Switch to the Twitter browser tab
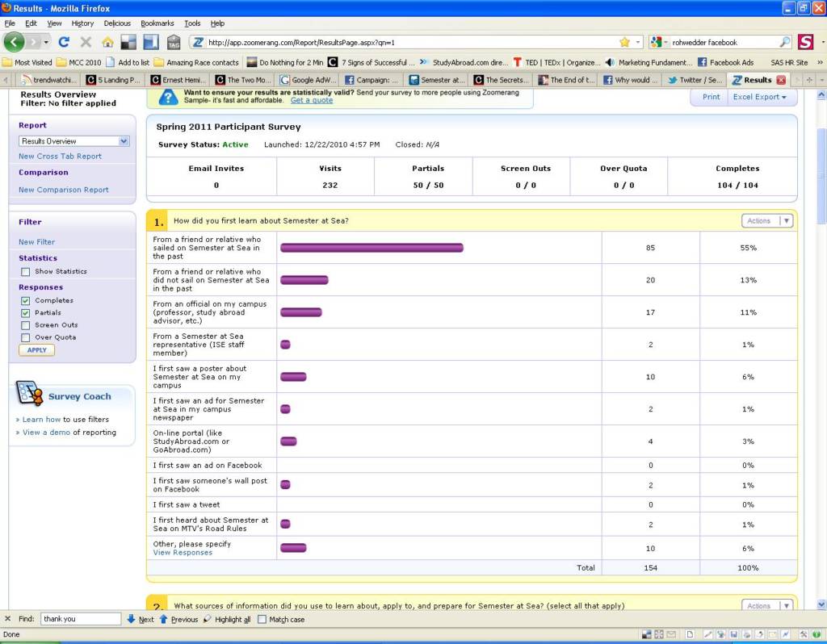827x644 pixels. (693, 80)
